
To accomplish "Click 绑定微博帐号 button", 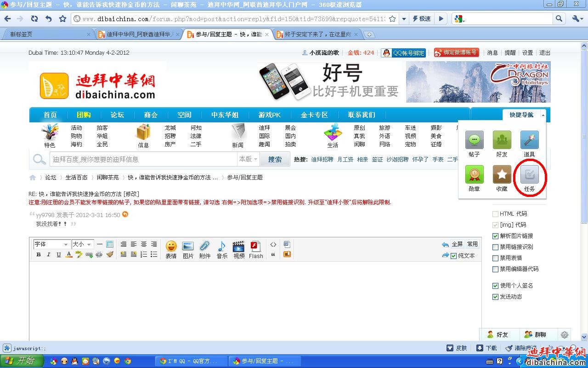I will 456,53.
